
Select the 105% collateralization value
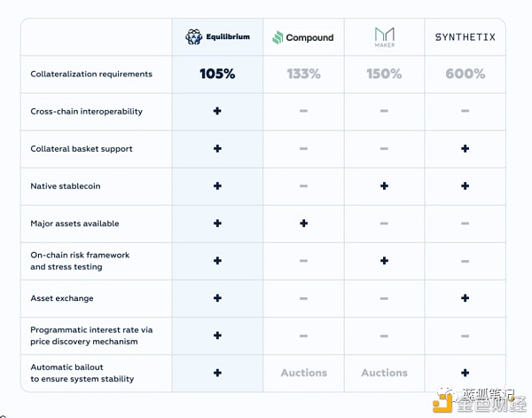click(217, 74)
